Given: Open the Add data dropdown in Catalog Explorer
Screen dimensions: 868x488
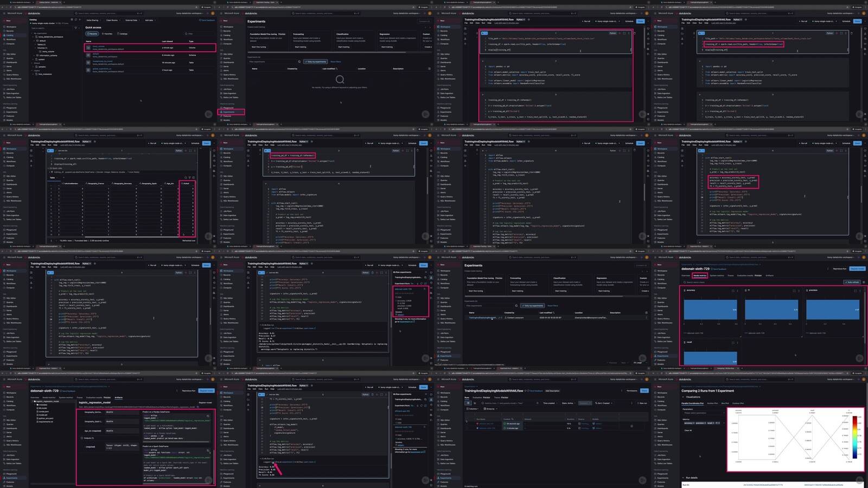Looking at the screenshot, I should pos(150,20).
